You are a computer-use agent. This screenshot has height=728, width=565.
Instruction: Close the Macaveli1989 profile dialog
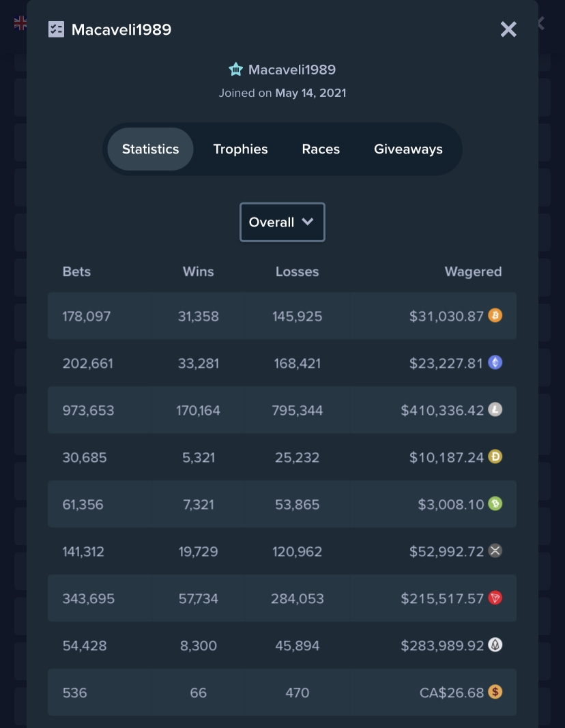click(508, 29)
